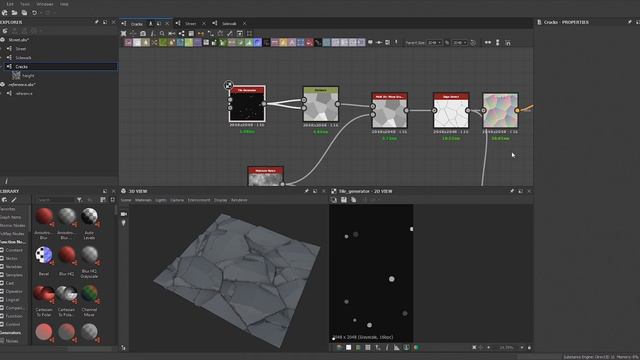The width and height of the screenshot is (640, 360).
Task: Click the grid icon in 2D view bottom bar
Action: click(368, 348)
